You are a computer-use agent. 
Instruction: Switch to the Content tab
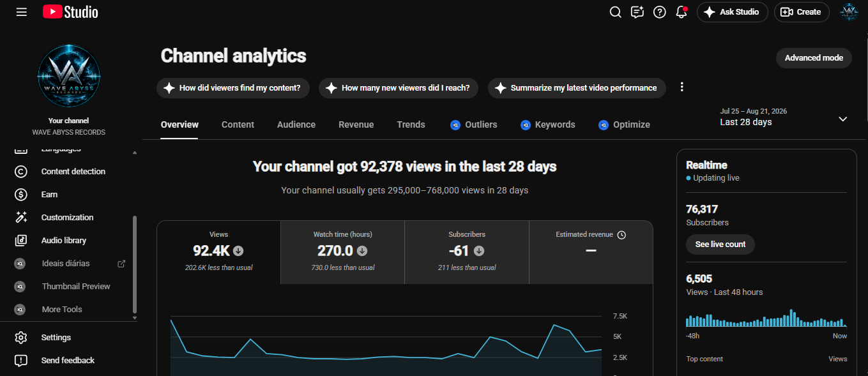[x=238, y=124]
